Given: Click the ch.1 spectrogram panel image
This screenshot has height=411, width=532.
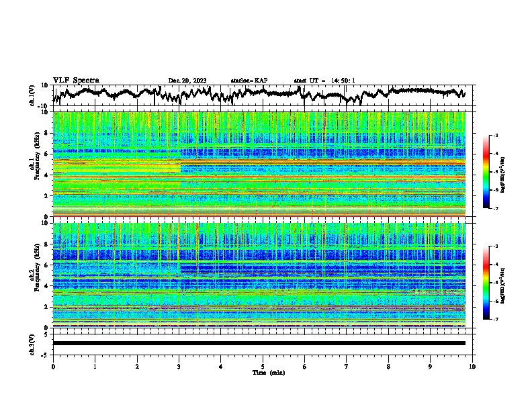Looking at the screenshot, I should click(x=259, y=164).
